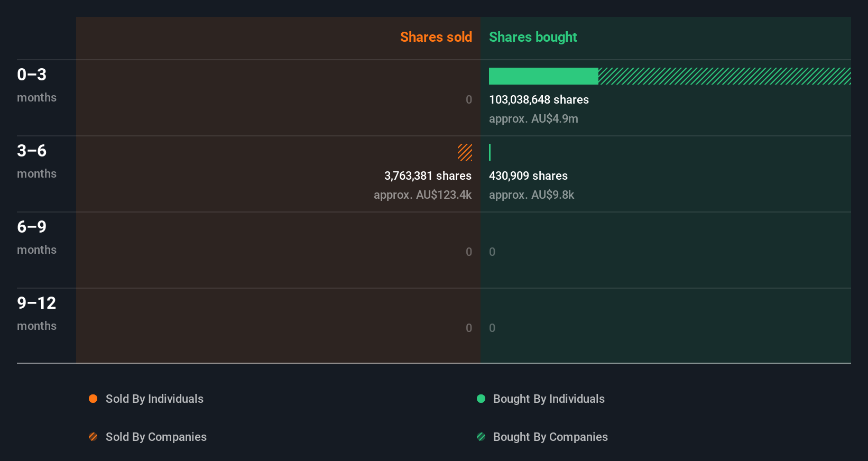This screenshot has width=868, height=461.
Task: Toggle the Bought By Companies legend label
Action: click(x=550, y=437)
